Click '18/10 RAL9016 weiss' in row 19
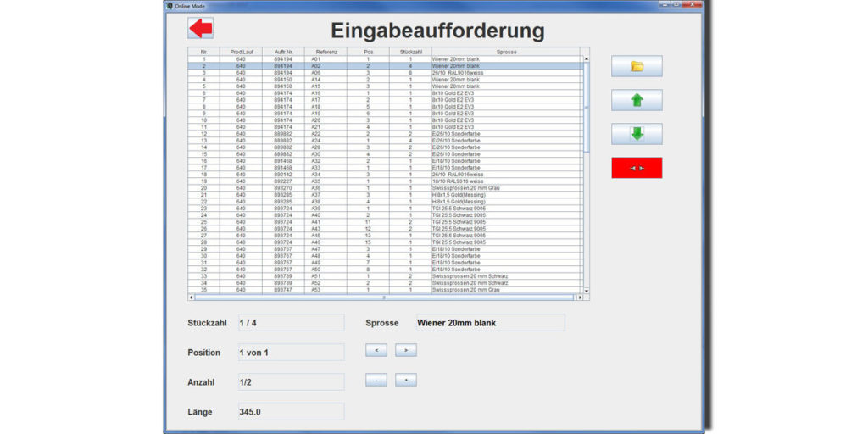 click(x=457, y=181)
